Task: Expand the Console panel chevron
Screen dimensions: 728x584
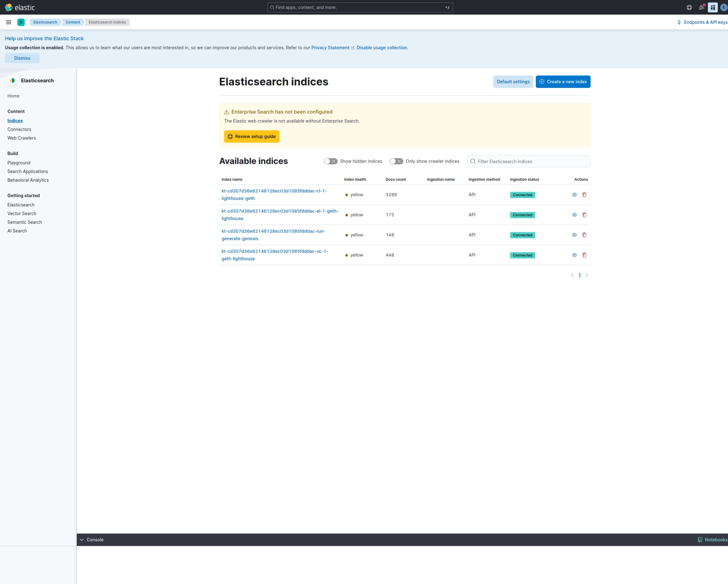Action: [x=82, y=540]
